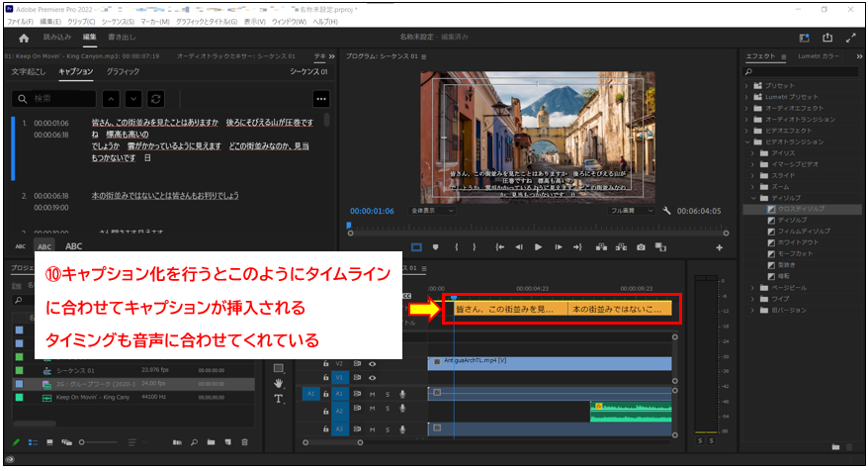Open the シーケンス menu
This screenshot has width=868, height=471.
118,22
